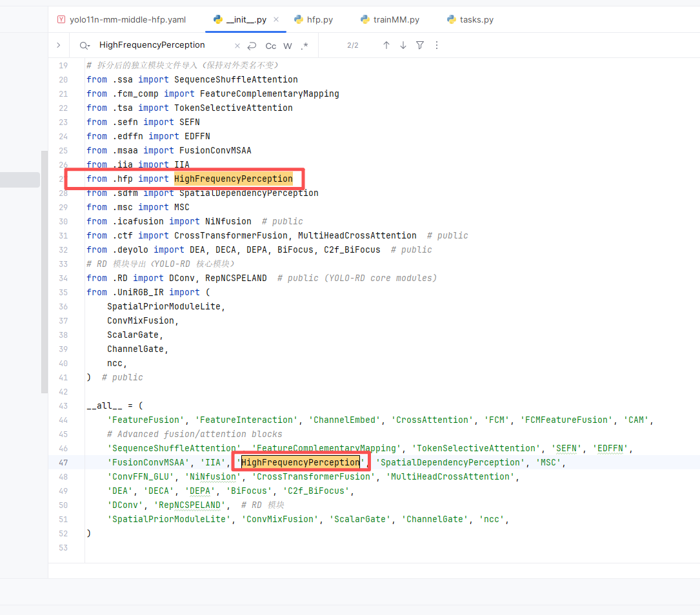Click the Python icon on hfp.py tab
This screenshot has height=615, width=700.
(299, 19)
